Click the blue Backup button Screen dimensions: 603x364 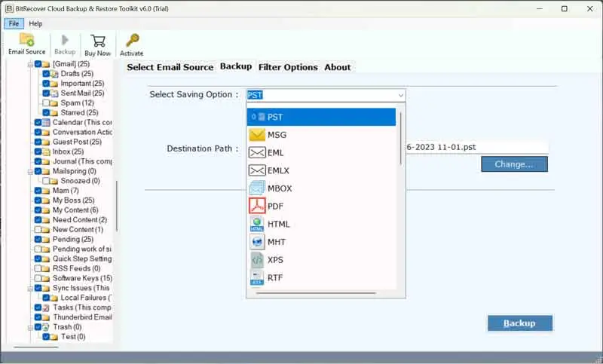tap(520, 323)
